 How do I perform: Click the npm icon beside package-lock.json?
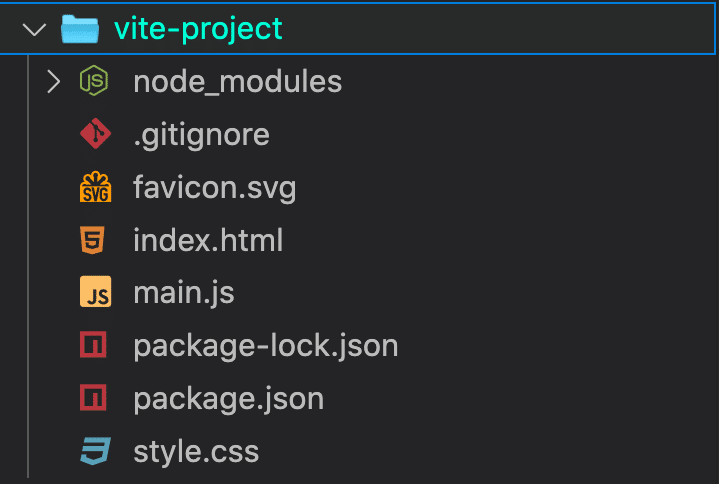point(93,344)
